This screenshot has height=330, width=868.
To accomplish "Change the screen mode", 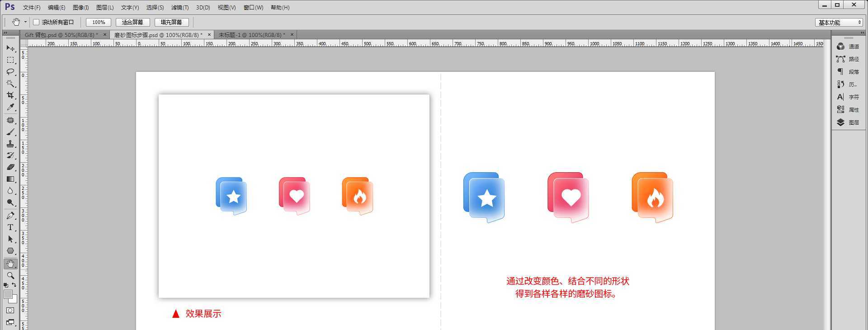I will [10, 322].
